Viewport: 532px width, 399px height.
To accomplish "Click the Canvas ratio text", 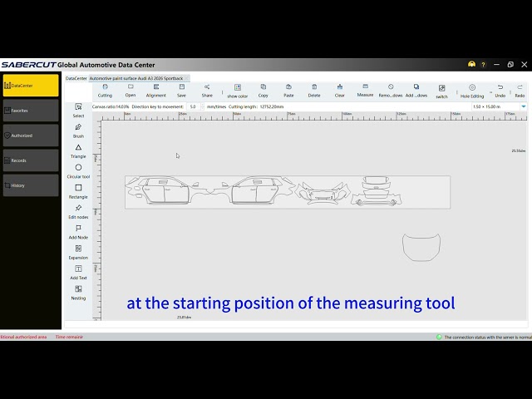I will 111,106.
